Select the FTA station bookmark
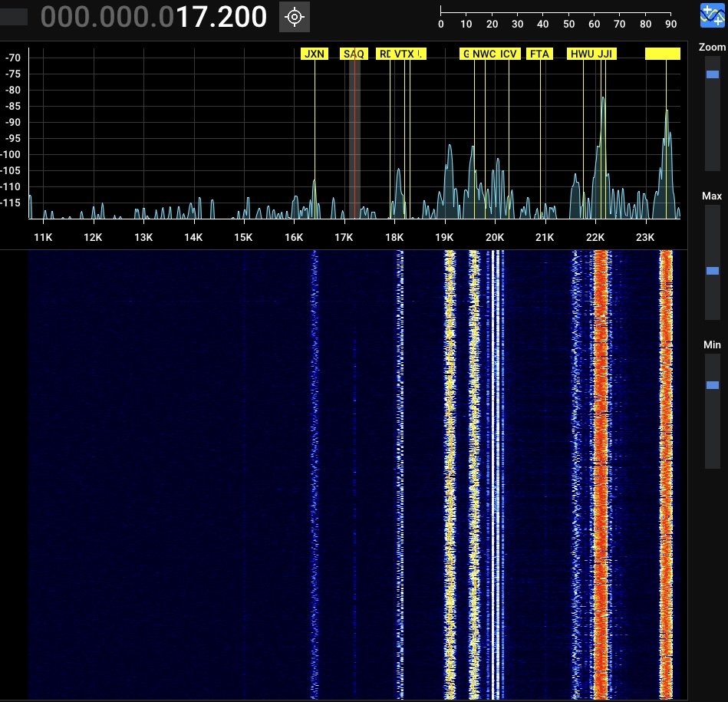 [x=539, y=54]
